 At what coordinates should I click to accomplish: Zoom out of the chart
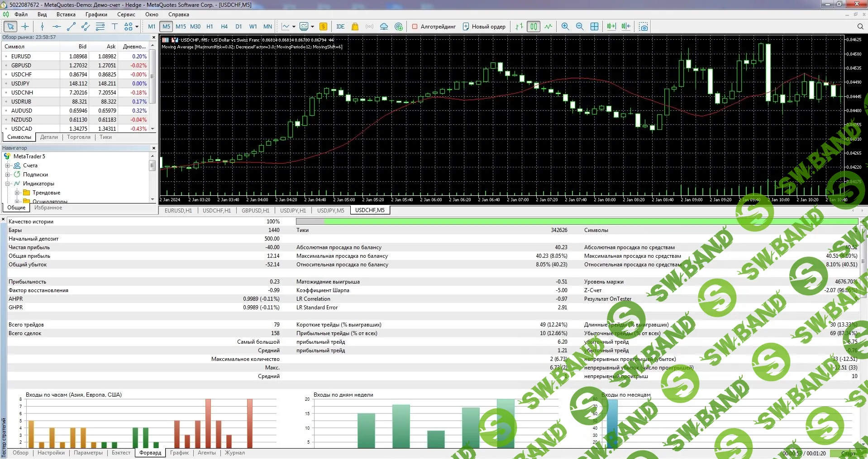coord(580,27)
